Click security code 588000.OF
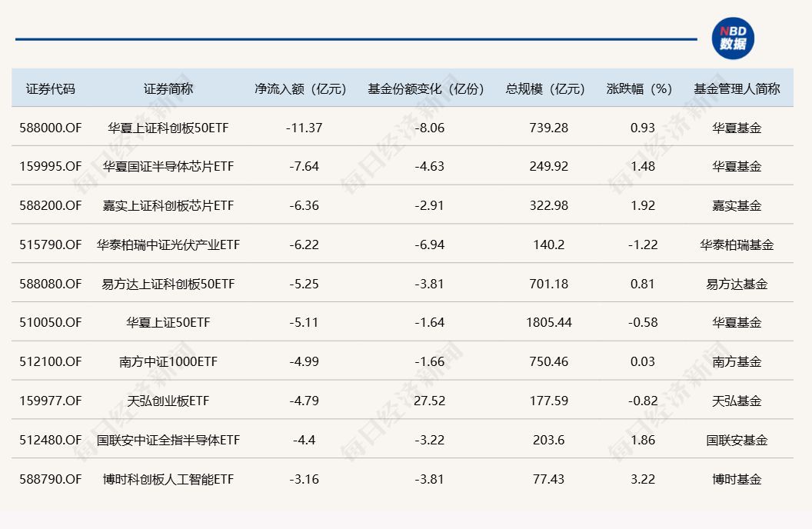This screenshot has width=812, height=529. (51, 128)
